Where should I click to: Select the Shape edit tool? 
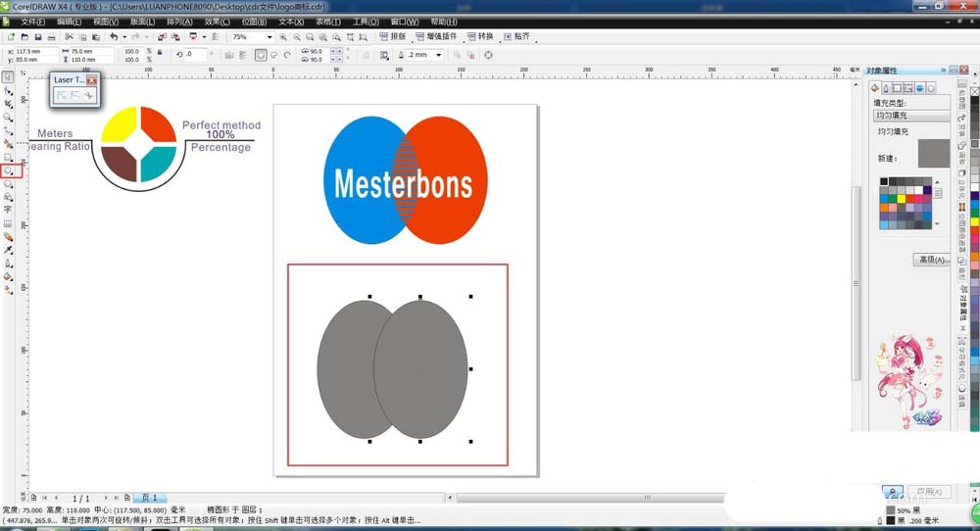(8, 90)
